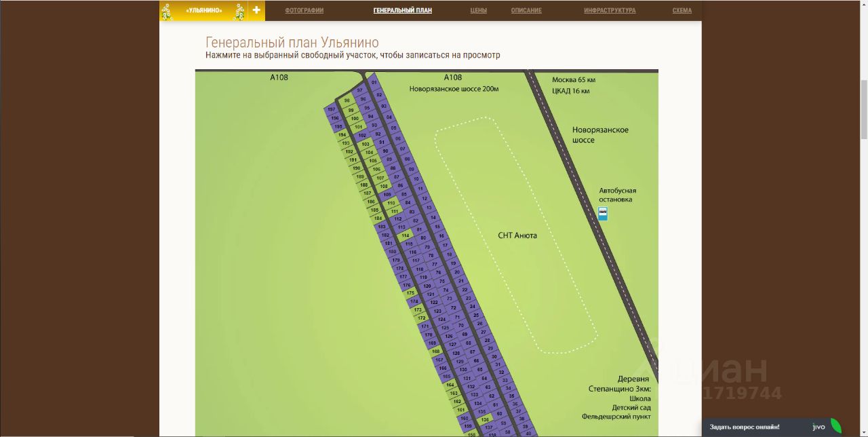
Task: Navigate to the Инфраструктура section
Action: [610, 11]
